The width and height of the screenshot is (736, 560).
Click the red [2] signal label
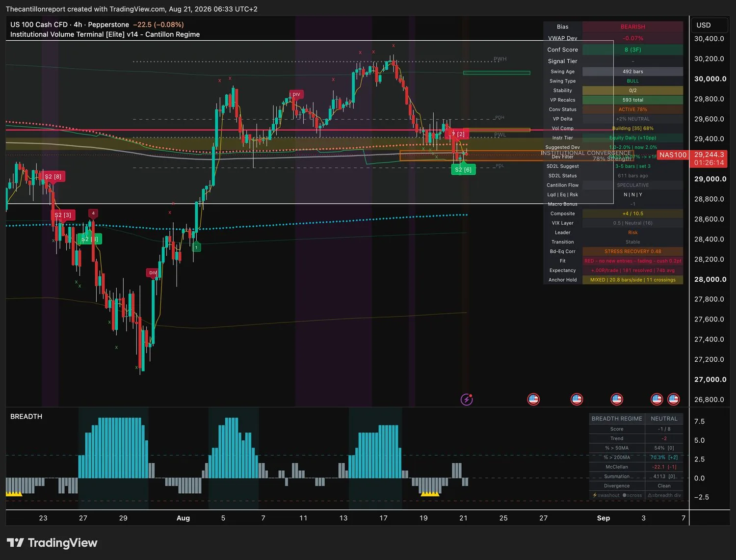pos(458,134)
